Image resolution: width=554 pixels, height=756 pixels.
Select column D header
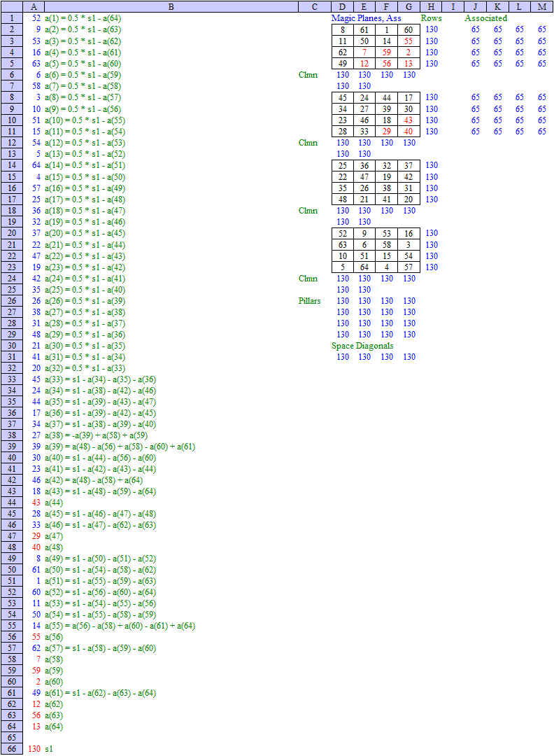(342, 7)
